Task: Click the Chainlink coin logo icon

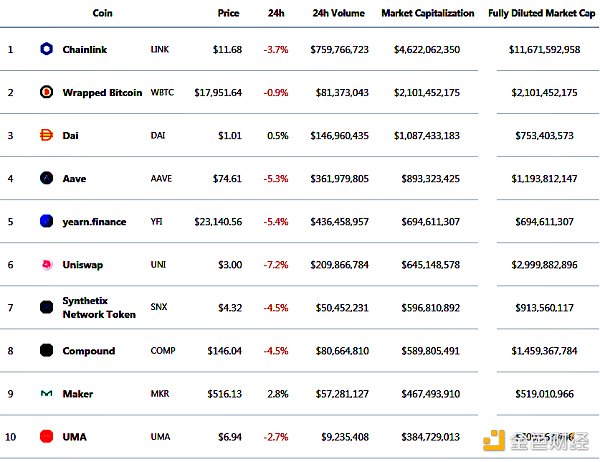Action: point(46,48)
